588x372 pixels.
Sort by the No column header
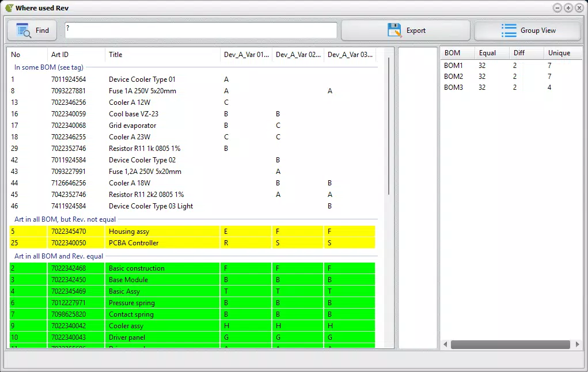pos(27,54)
